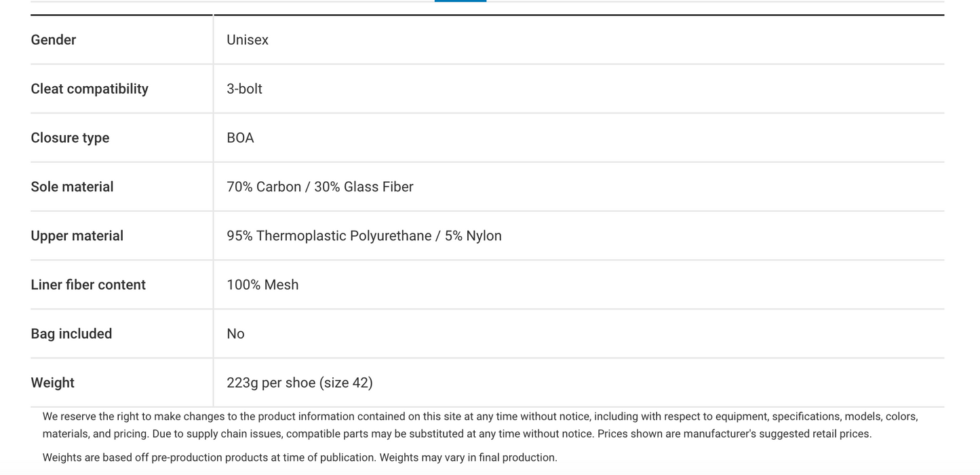Select the 223g per shoe weight value
980x475 pixels.
pos(299,383)
